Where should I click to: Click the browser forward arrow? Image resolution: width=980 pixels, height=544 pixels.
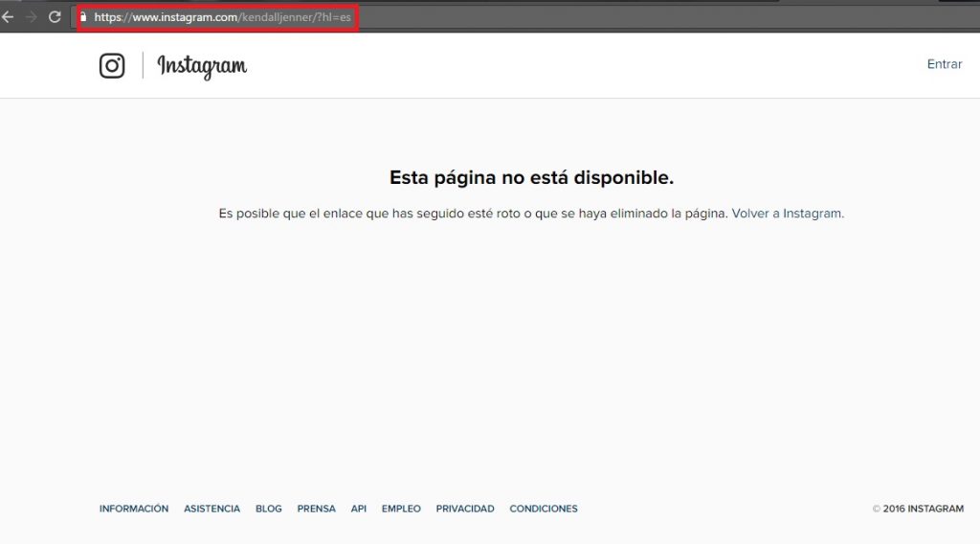pos(32,17)
